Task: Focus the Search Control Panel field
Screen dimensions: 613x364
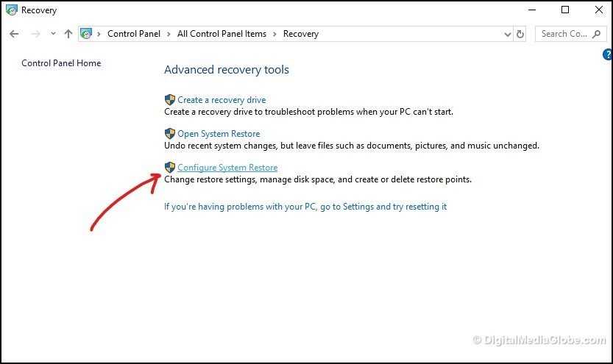Action: (x=571, y=34)
